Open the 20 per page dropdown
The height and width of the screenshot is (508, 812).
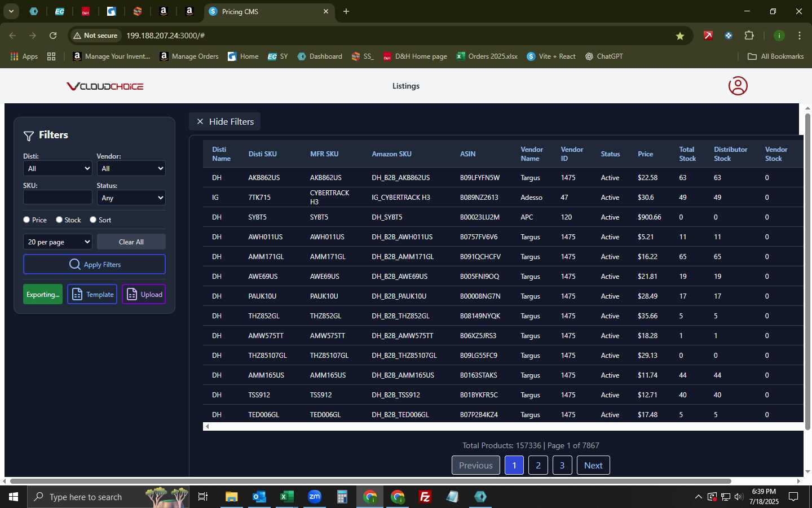coord(58,242)
